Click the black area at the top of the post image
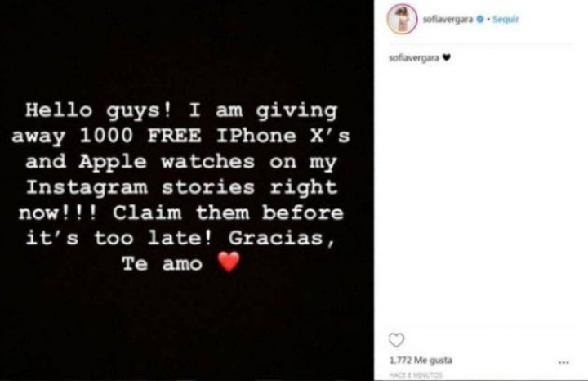 187,45
